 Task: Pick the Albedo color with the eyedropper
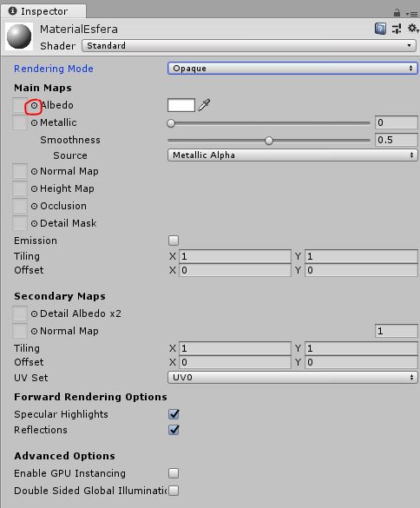pos(204,105)
